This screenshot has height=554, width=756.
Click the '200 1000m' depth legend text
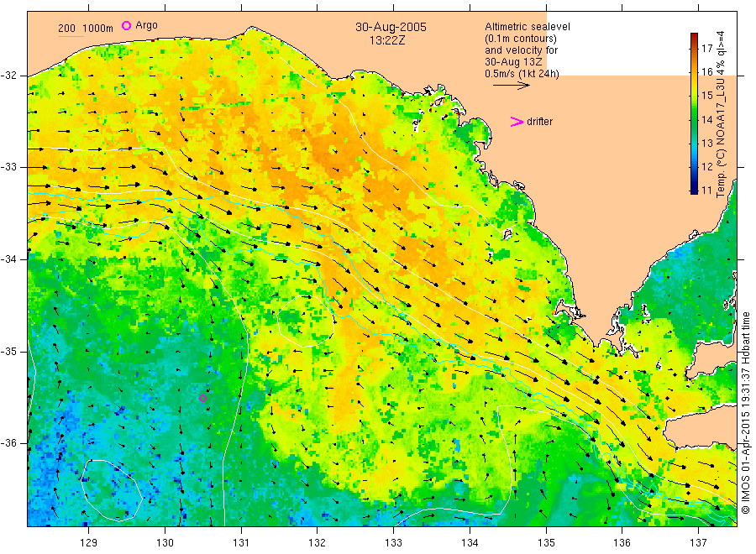86,29
